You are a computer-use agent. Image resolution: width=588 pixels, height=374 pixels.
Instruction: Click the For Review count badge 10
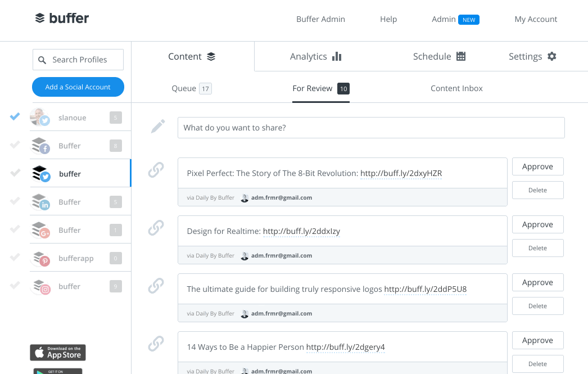(343, 89)
